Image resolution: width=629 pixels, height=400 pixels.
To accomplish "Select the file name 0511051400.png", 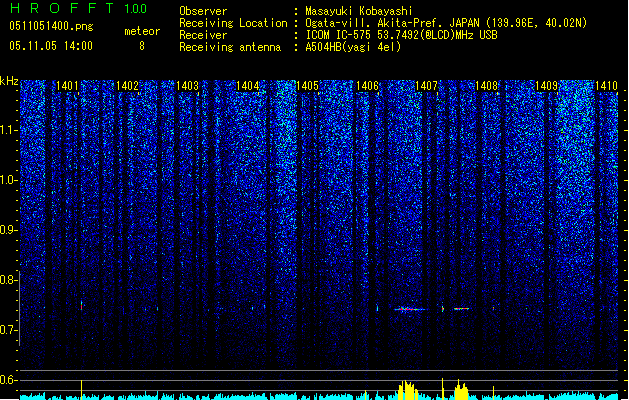I will [x=51, y=26].
